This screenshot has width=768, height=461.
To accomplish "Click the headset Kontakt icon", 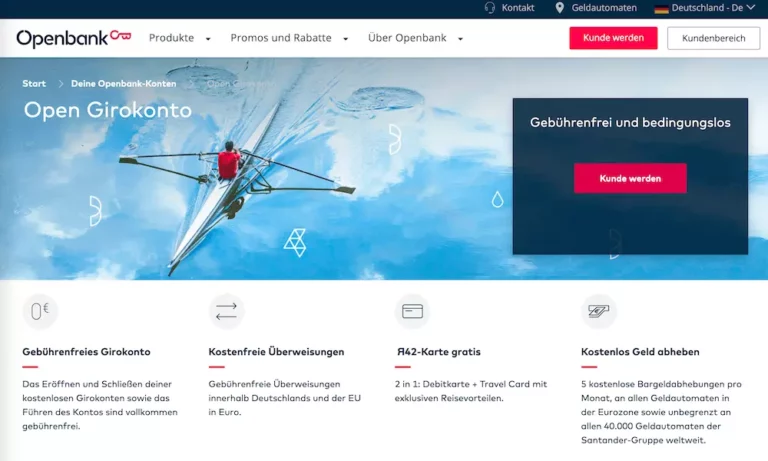I will 489,8.
